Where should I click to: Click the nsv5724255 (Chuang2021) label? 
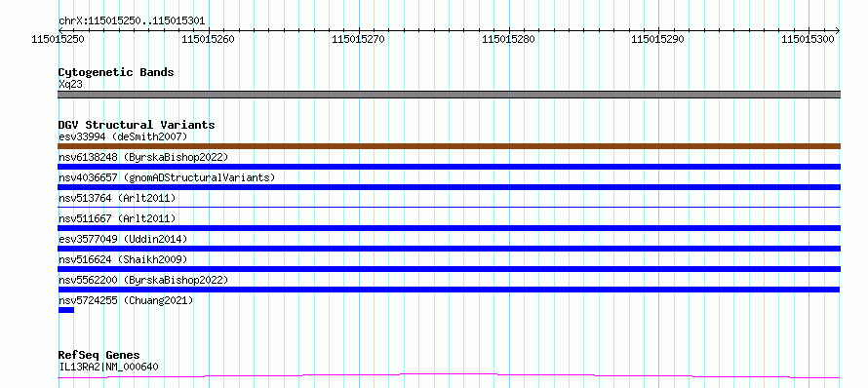click(126, 300)
